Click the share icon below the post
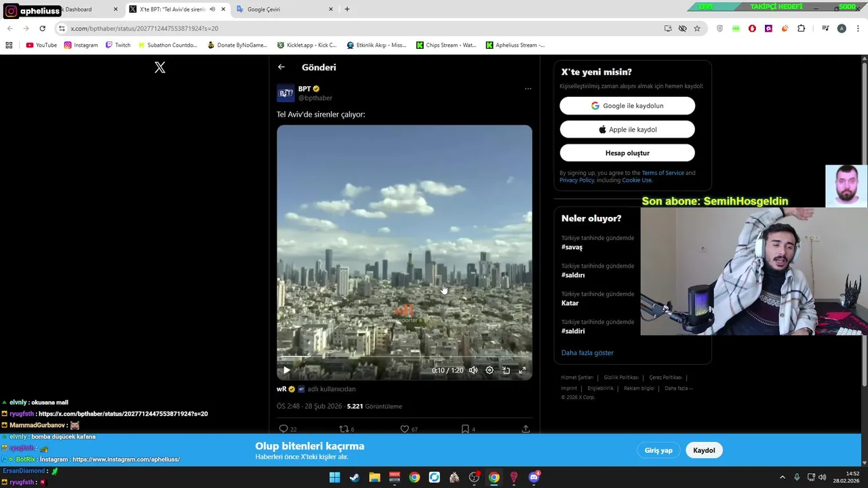The image size is (868, 488). pos(526,429)
